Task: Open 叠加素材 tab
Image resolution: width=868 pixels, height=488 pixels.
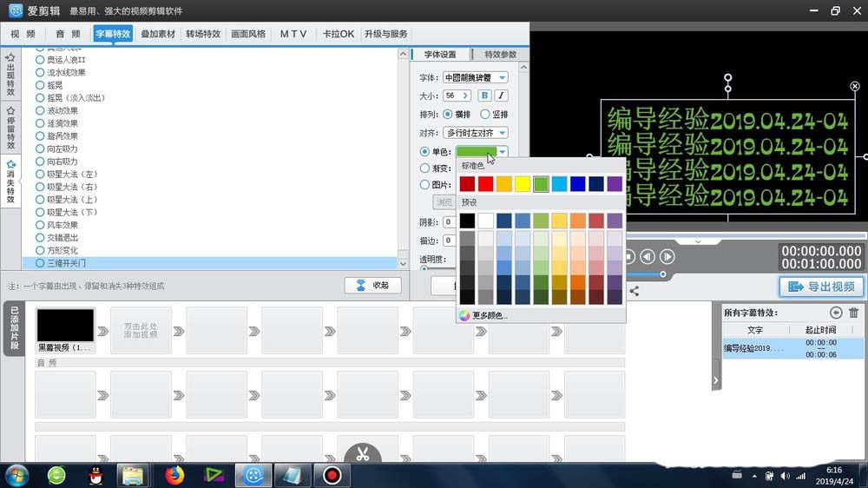Action: (158, 34)
